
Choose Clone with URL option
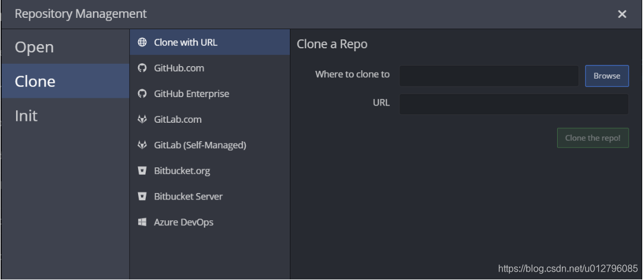pyautogui.click(x=210, y=42)
